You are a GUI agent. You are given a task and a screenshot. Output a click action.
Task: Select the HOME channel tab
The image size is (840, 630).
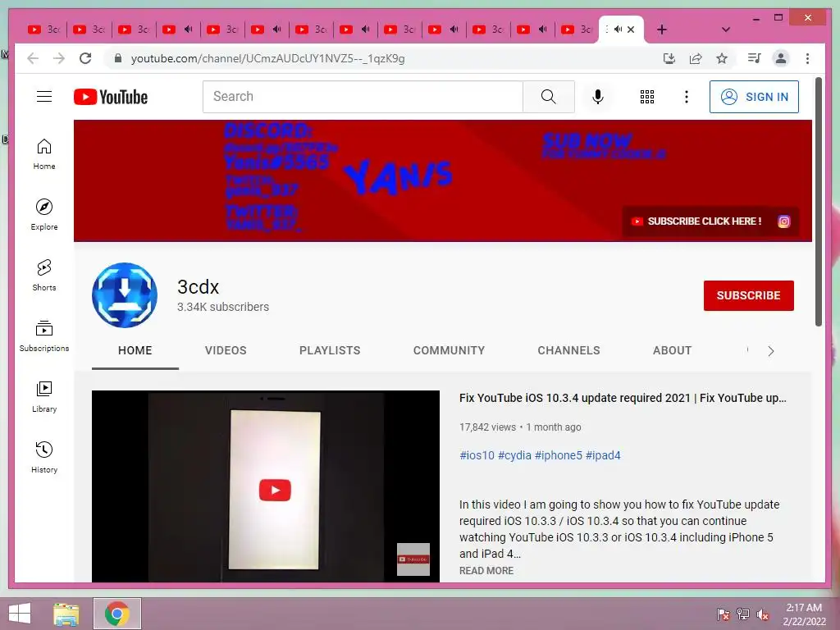point(135,350)
